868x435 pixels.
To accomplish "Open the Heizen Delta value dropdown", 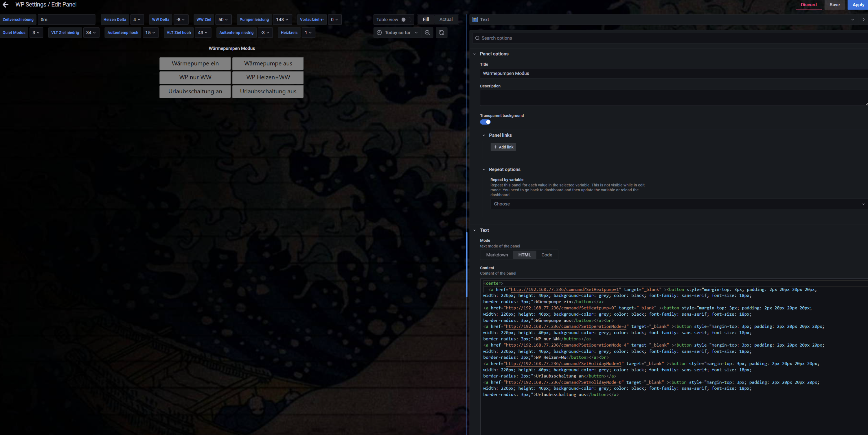I will pos(137,20).
